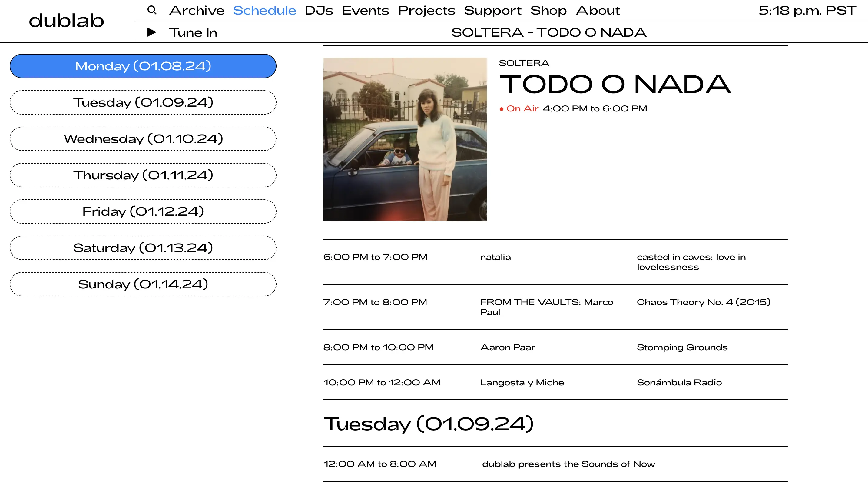
Task: Open the DJs menu item
Action: pos(319,11)
